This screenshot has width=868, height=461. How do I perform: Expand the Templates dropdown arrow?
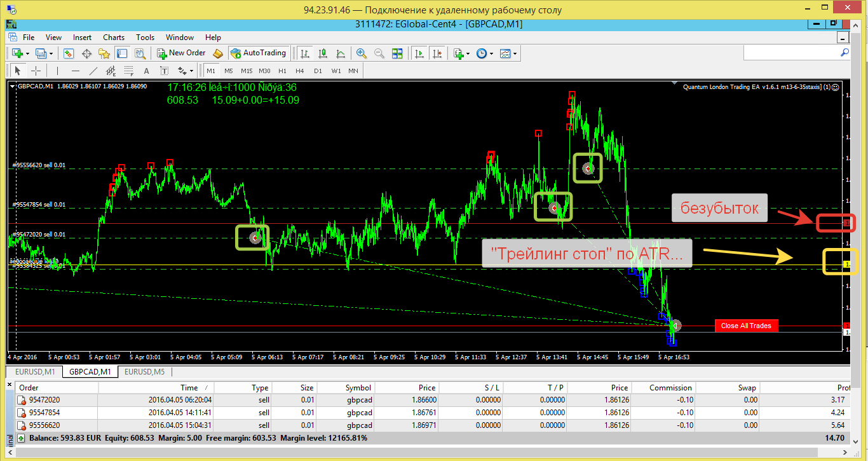pos(515,53)
